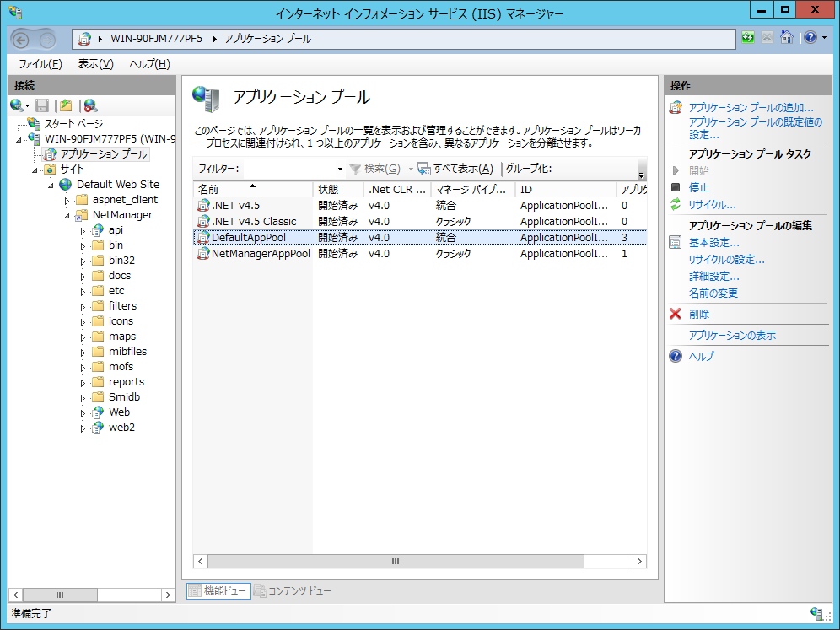
Task: Click the DefaultAppPool row icon
Action: point(203,237)
